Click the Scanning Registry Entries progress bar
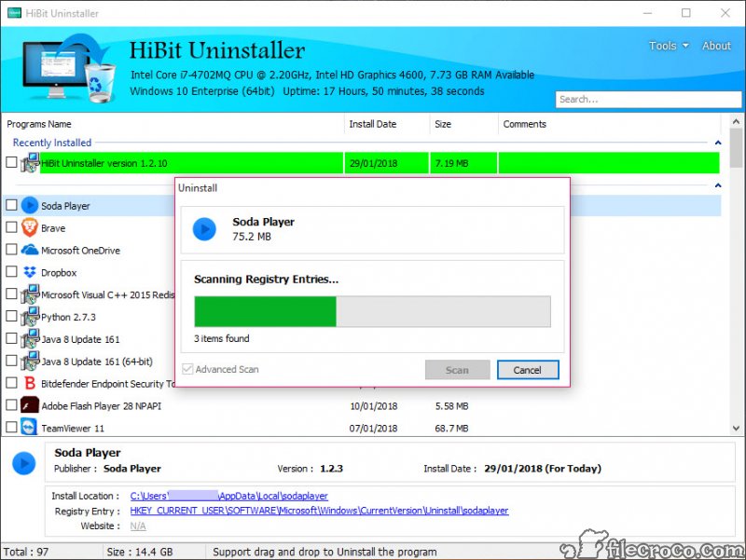The image size is (746, 560). (372, 311)
